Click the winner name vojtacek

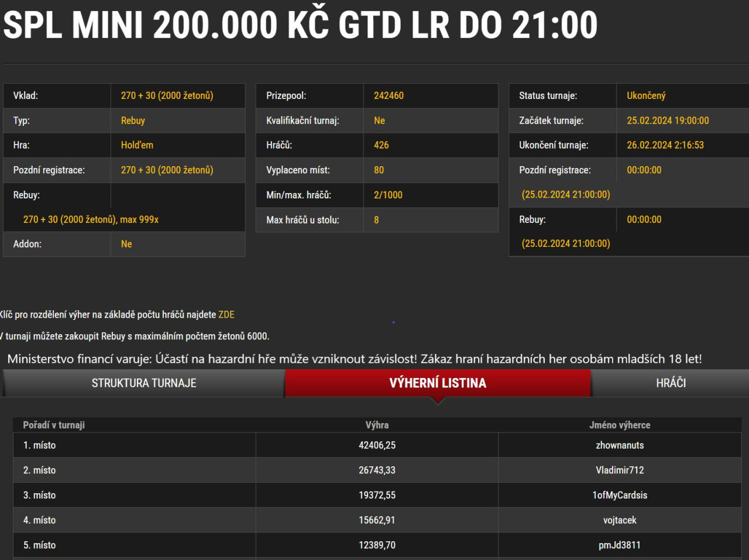620,520
